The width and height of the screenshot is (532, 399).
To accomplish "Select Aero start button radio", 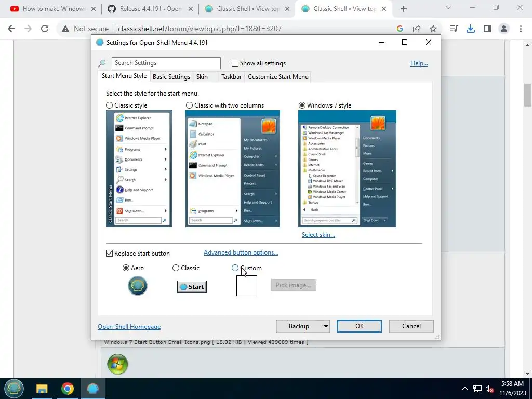I will pos(126,268).
